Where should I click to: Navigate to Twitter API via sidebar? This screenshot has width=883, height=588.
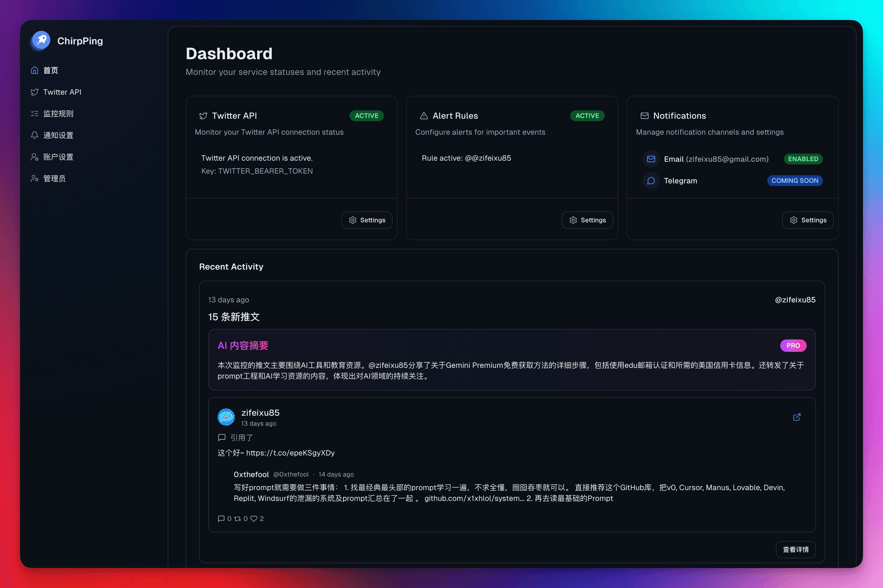click(x=62, y=92)
